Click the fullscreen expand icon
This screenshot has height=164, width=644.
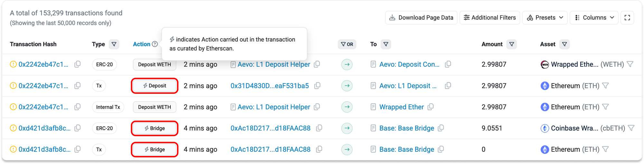tap(627, 18)
